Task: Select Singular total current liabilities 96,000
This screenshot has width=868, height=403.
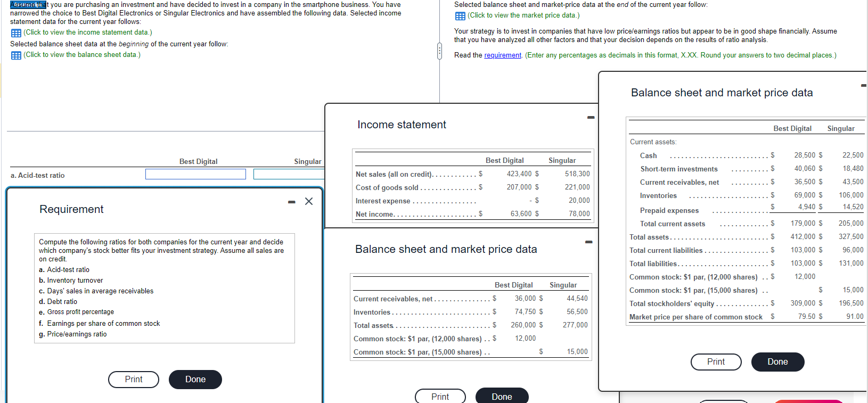Action: pyautogui.click(x=853, y=250)
